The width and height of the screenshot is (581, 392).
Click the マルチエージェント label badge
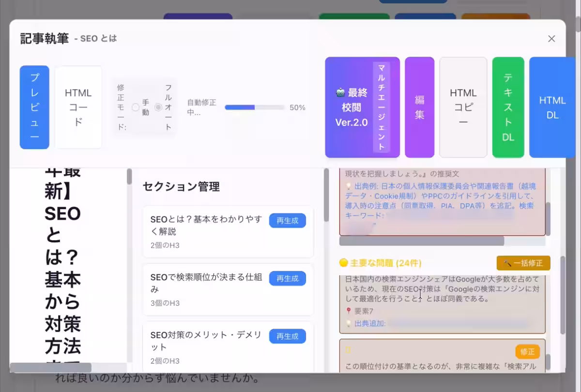(x=382, y=107)
